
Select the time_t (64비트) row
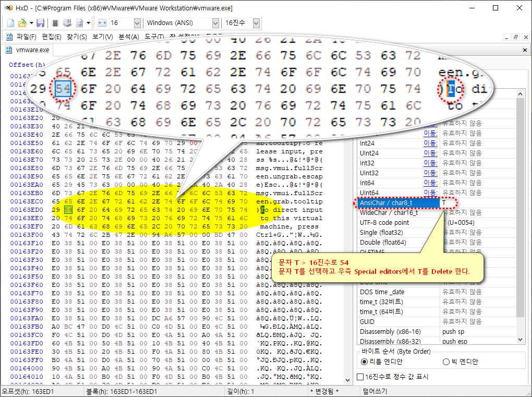tap(437, 311)
